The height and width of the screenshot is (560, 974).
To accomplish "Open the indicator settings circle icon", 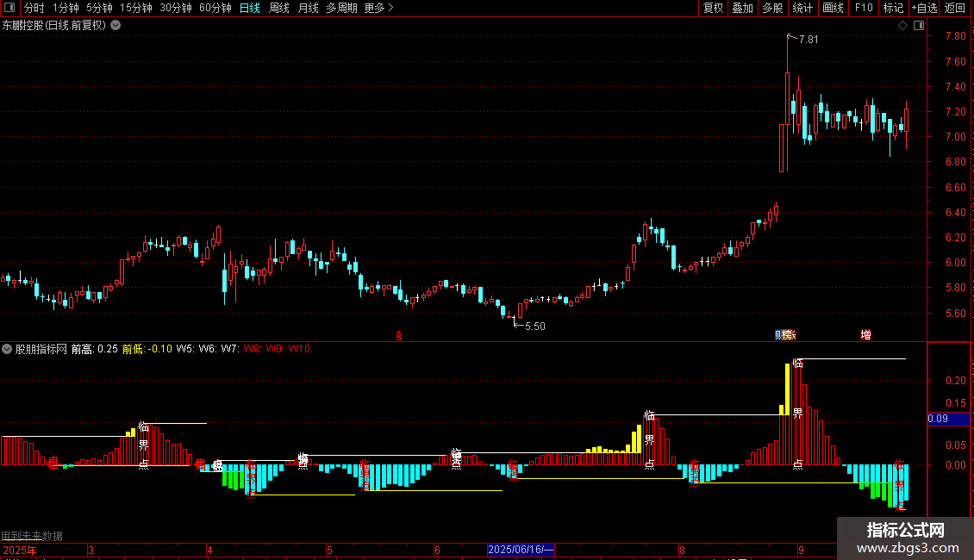I will 7,349.
